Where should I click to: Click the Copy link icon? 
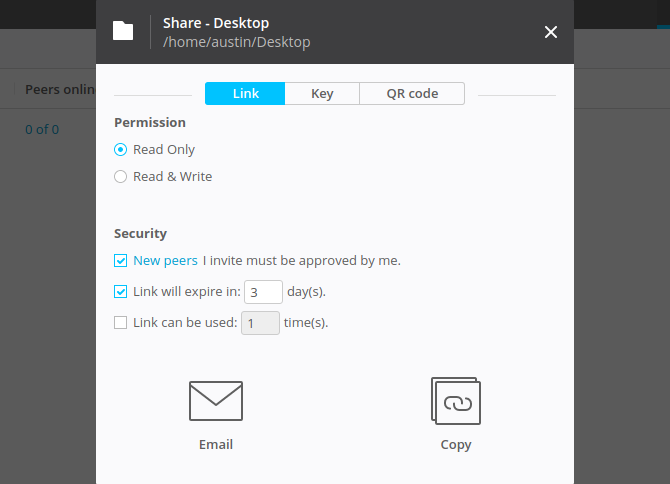click(455, 401)
